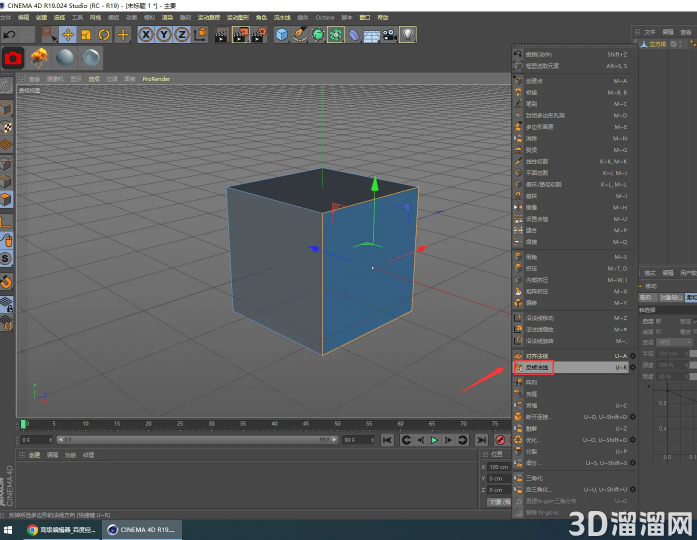Click the Y position 0 cm field

pos(499,478)
